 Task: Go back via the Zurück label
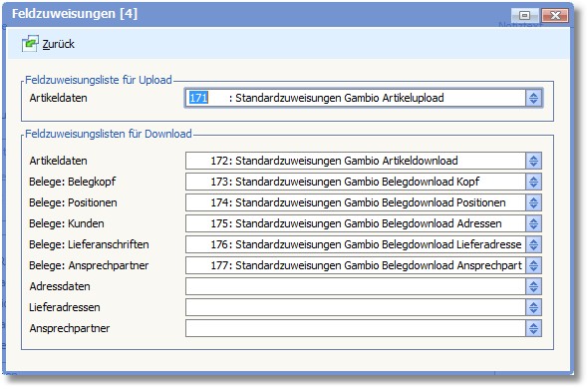(x=58, y=44)
